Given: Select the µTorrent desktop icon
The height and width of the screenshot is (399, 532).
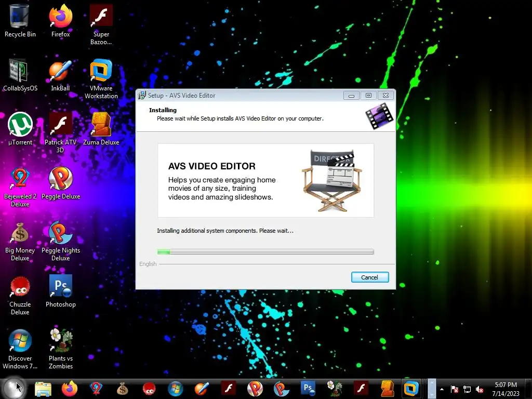Looking at the screenshot, I should 20,129.
